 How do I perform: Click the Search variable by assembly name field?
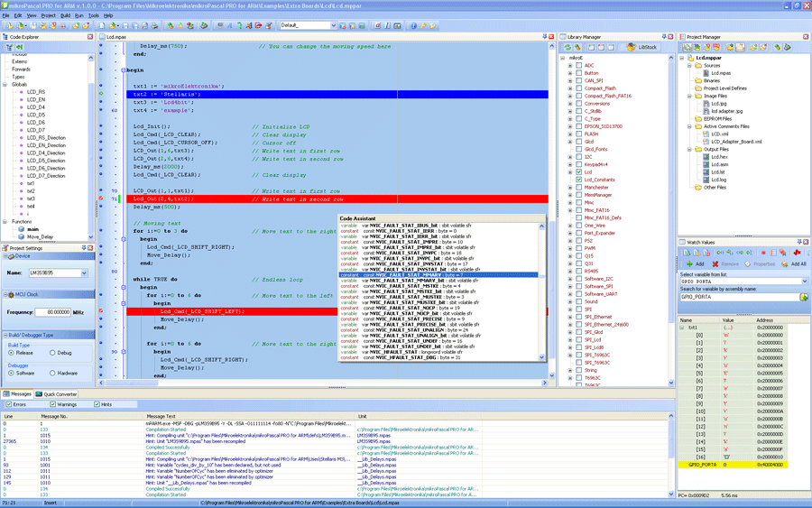click(740, 297)
